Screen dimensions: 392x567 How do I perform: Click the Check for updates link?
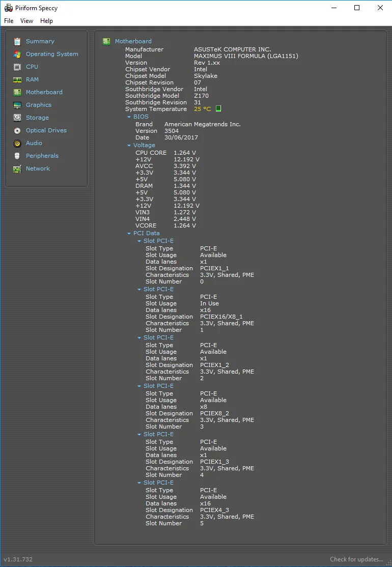[356, 559]
